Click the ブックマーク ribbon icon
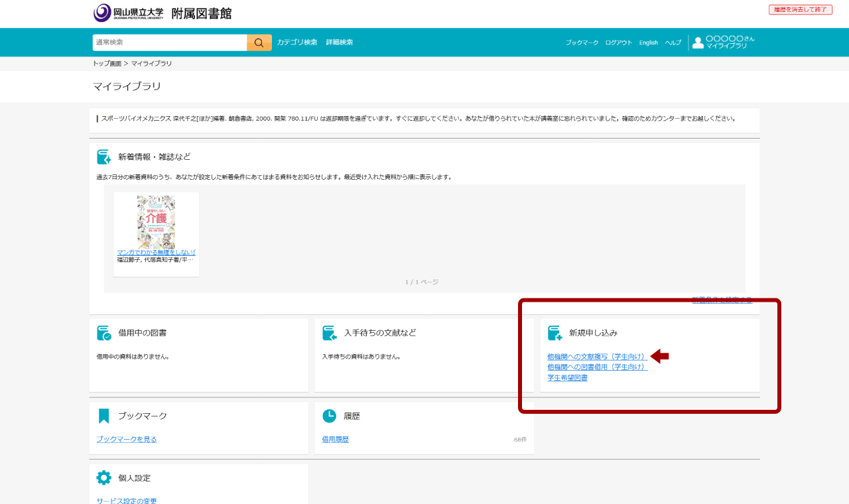This screenshot has height=504, width=849. coord(103,416)
